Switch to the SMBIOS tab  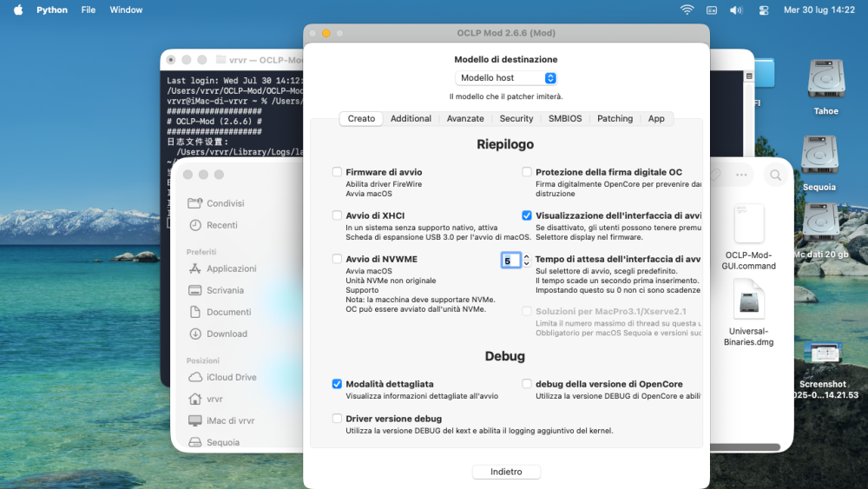(565, 118)
